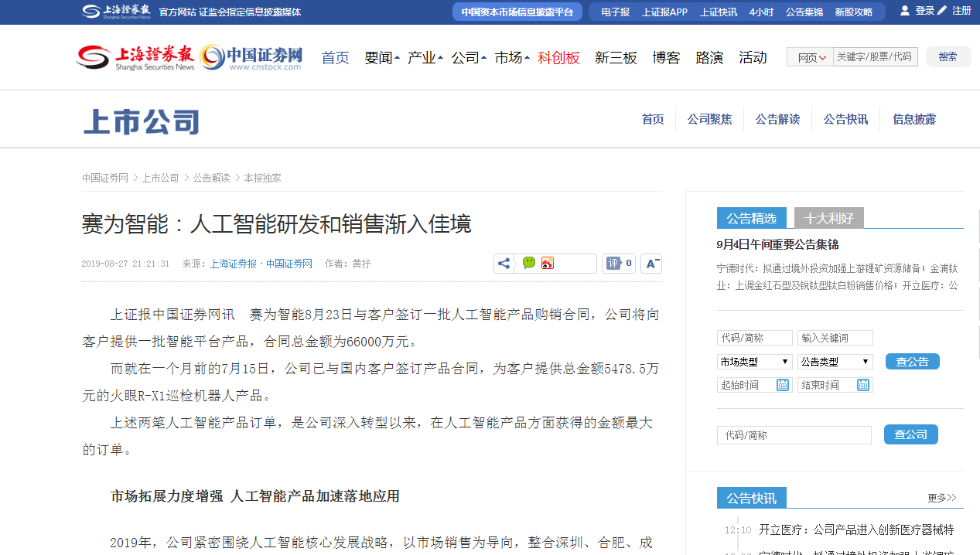
Task: Click the share icon beside the article
Action: (x=504, y=264)
